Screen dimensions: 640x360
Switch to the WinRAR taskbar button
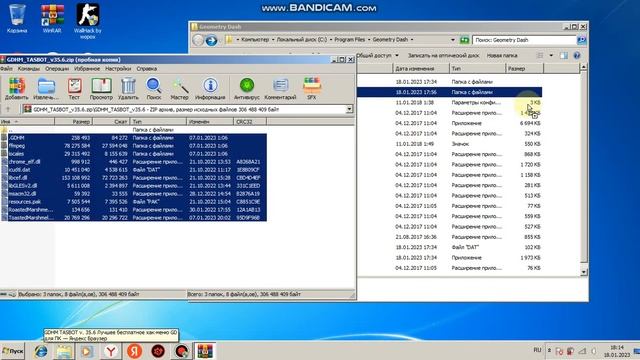[205, 351]
